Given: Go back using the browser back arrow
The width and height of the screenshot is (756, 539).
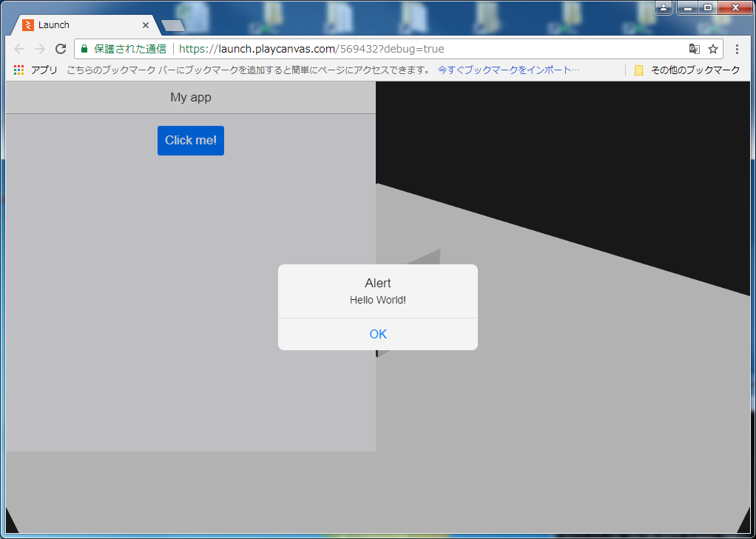Looking at the screenshot, I should click(x=18, y=49).
